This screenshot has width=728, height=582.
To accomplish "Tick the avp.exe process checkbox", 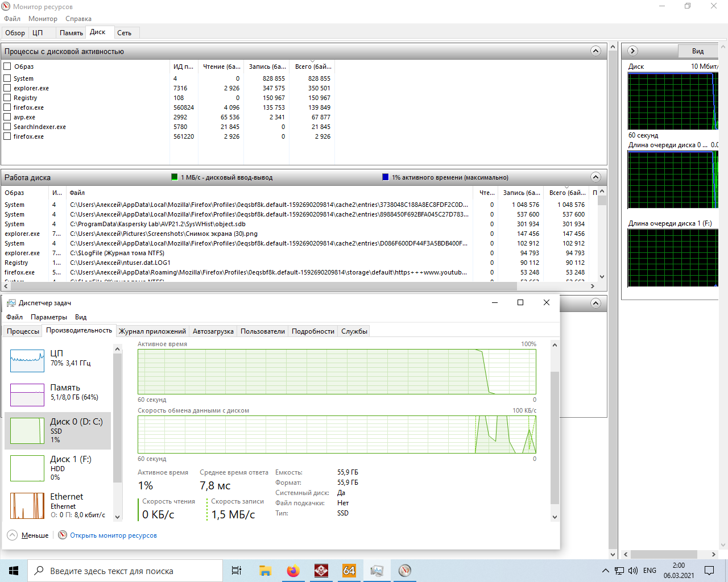I will click(7, 117).
